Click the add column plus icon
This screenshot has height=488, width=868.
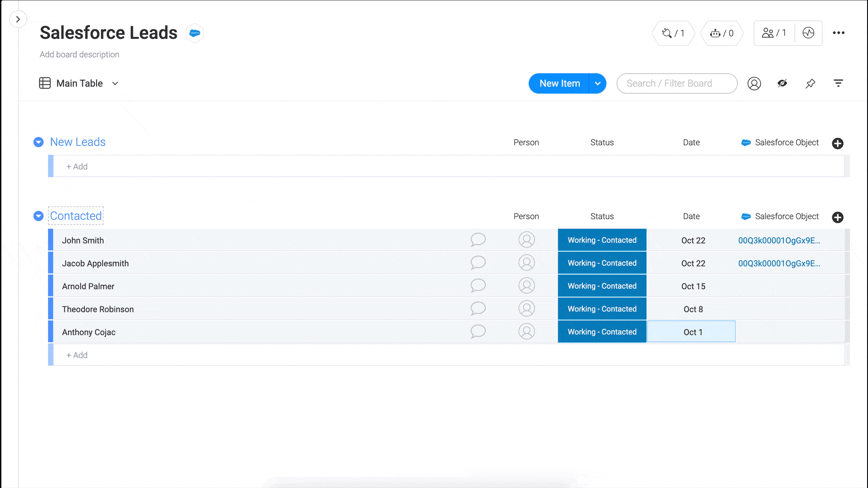838,143
